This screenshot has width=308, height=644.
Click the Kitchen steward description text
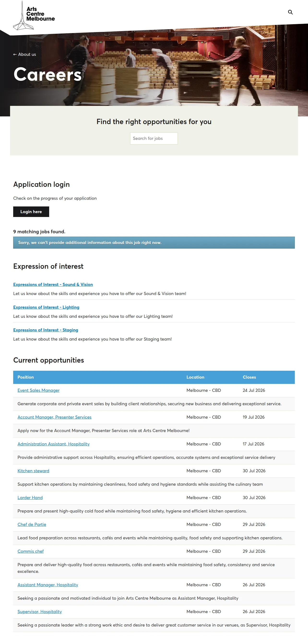pos(140,484)
